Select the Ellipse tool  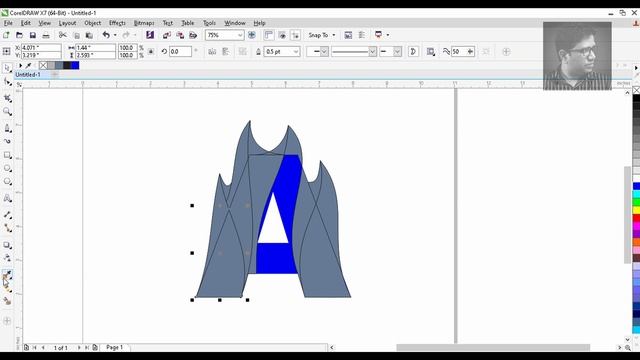[7, 168]
